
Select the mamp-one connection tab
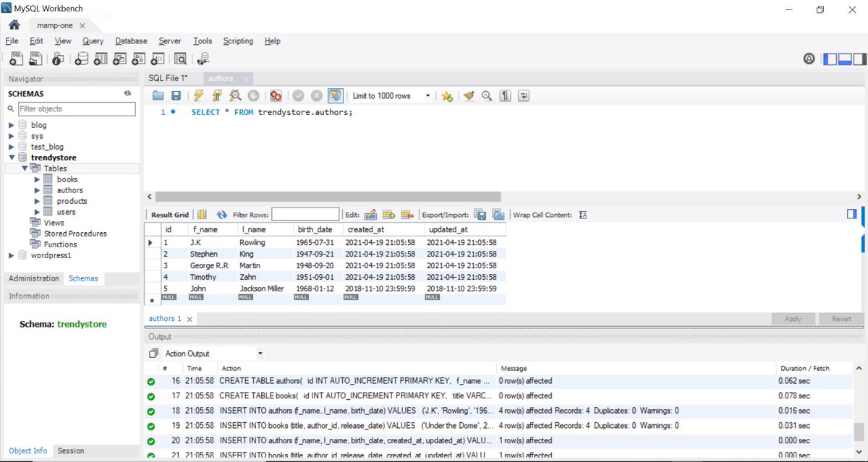click(61, 25)
